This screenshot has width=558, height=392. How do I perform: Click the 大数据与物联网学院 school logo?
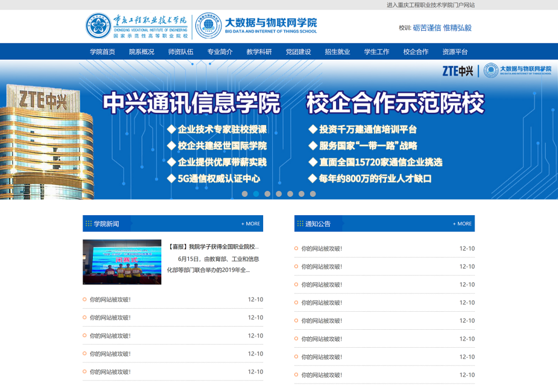pyautogui.click(x=256, y=26)
